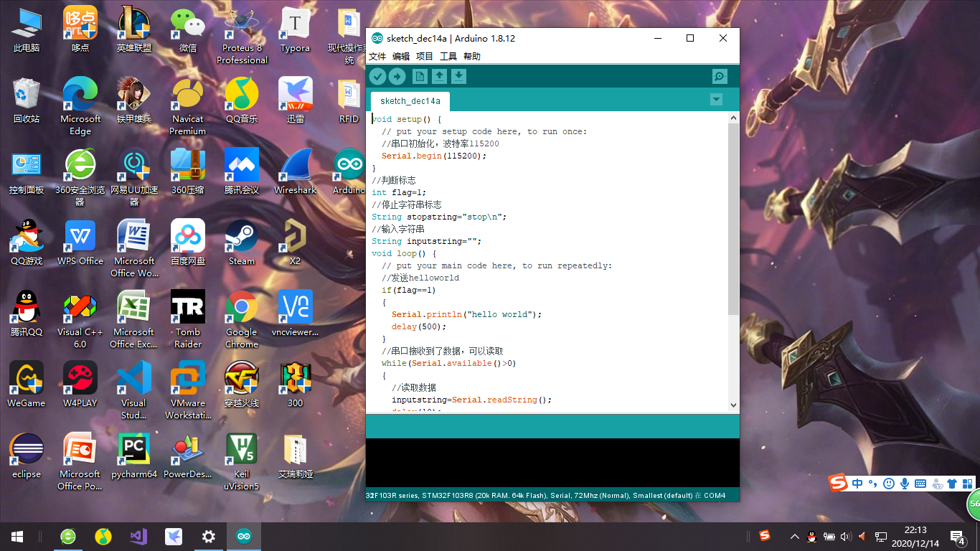The image size is (980, 551).
Task: Open Settings gear from the taskbar
Action: 209,536
